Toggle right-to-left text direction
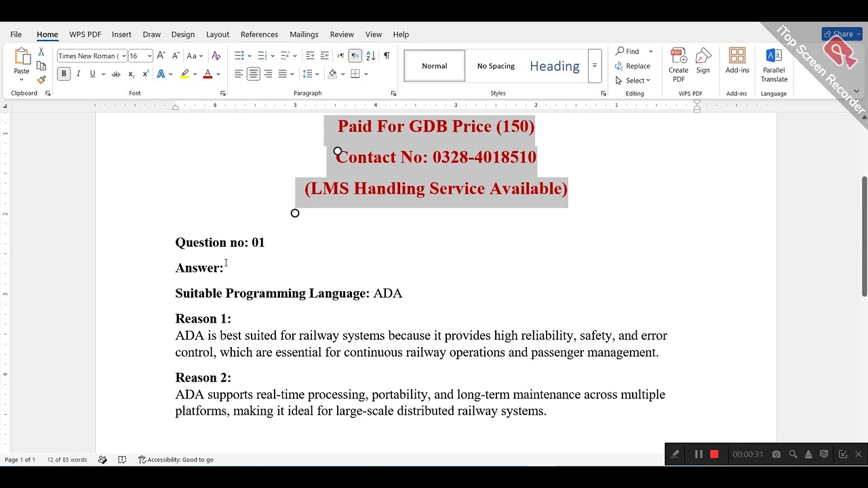 [x=355, y=56]
